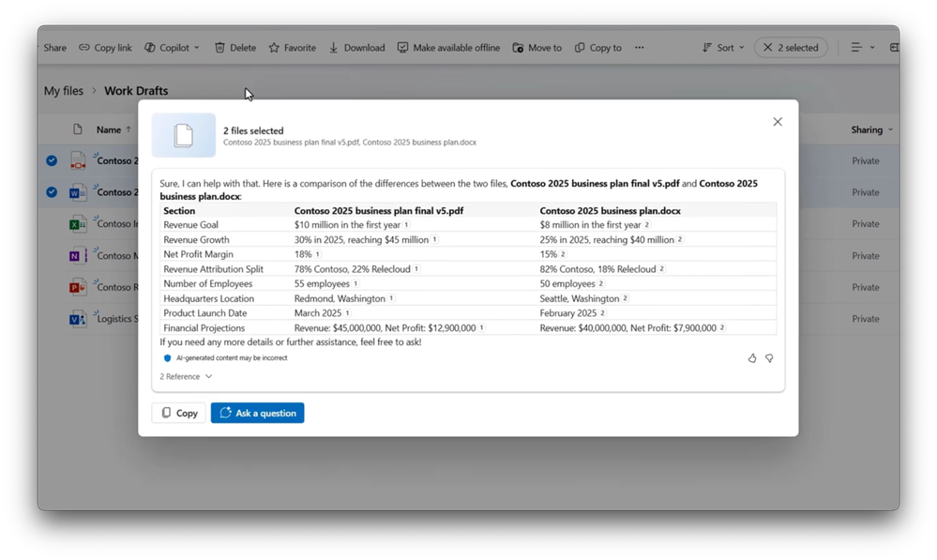937x560 pixels.
Task: Uncheck the Word document row checkbox
Action: pos(52,192)
